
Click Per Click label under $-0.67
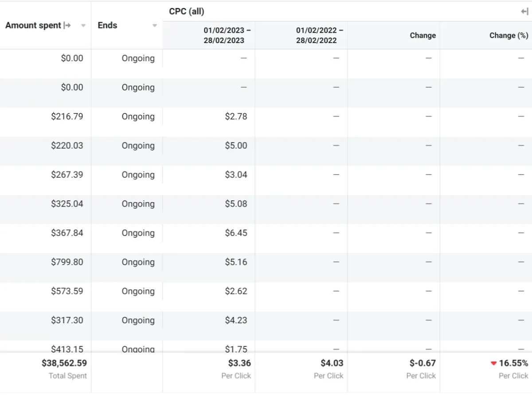click(421, 376)
